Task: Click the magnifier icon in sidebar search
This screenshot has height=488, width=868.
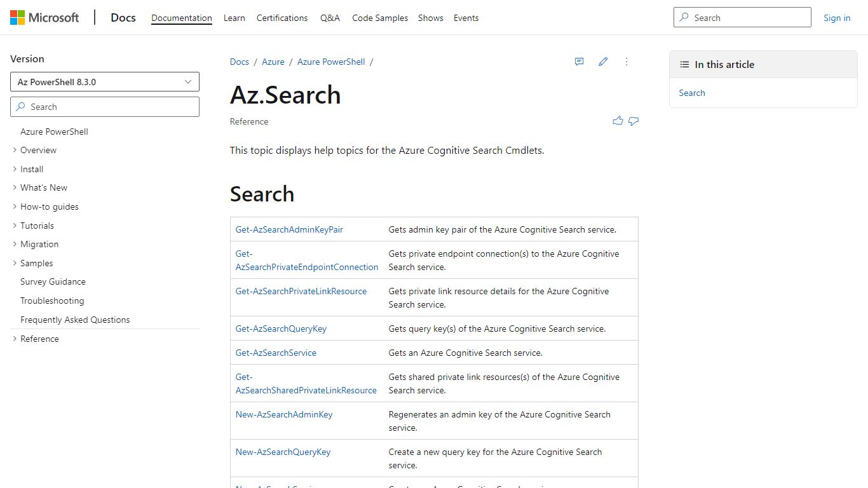Action: point(21,107)
